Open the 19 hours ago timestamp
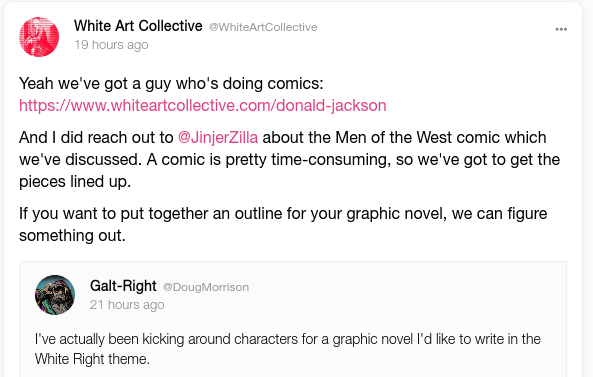 click(111, 45)
